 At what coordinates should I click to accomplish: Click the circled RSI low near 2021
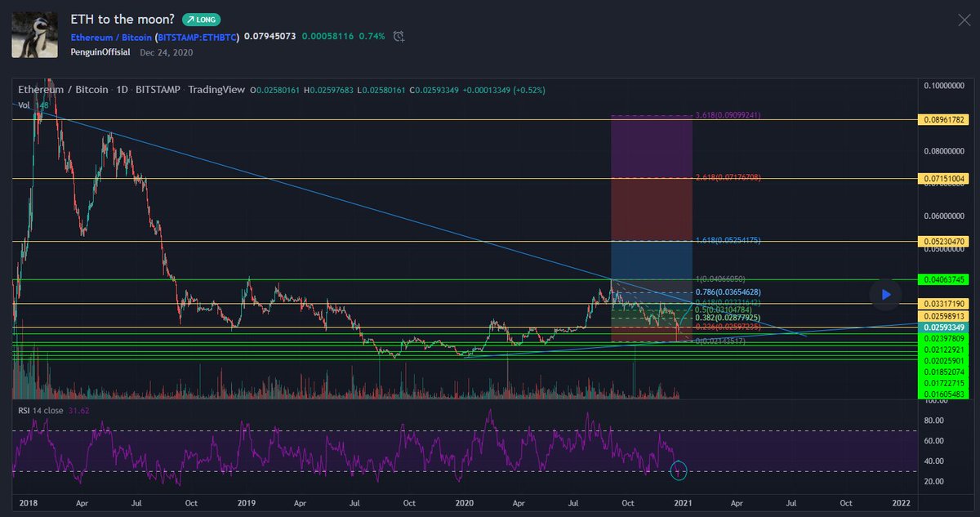[x=679, y=470]
